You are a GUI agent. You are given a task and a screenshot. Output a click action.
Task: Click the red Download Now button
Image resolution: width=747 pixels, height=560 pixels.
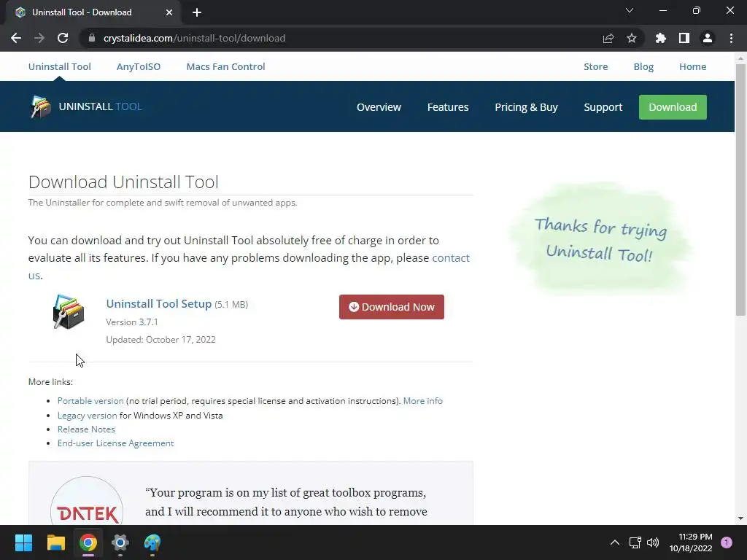(392, 307)
